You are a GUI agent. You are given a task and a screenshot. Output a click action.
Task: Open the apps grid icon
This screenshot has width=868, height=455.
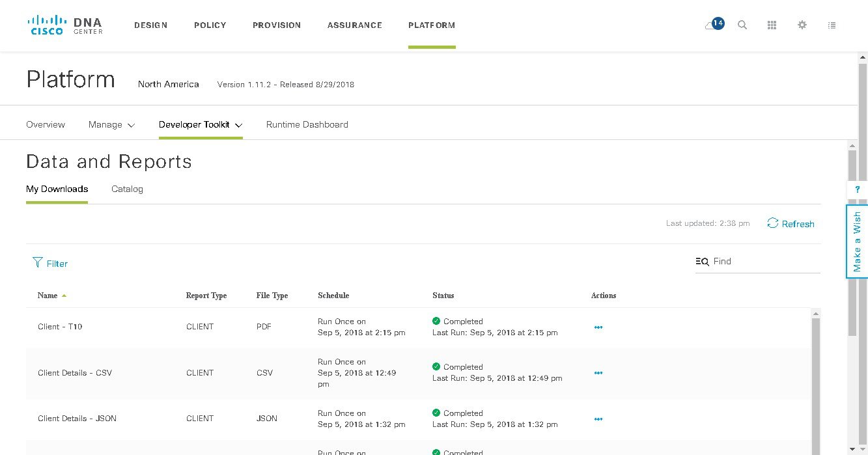click(772, 25)
